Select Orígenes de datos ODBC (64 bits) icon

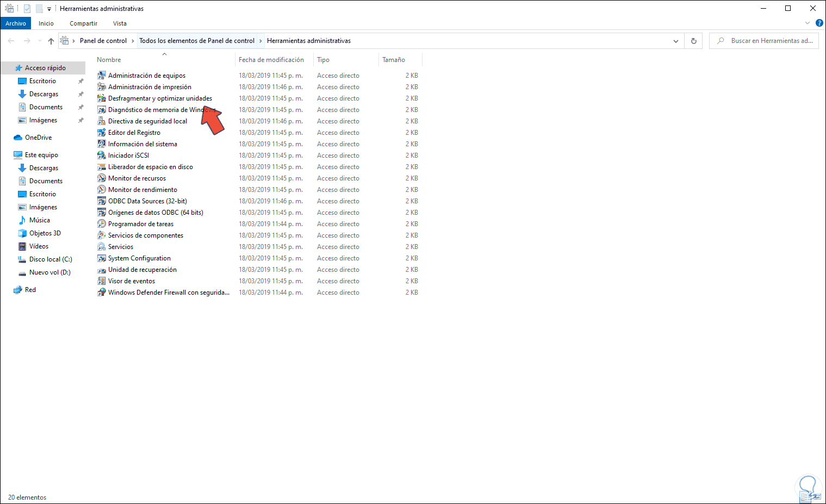101,213
